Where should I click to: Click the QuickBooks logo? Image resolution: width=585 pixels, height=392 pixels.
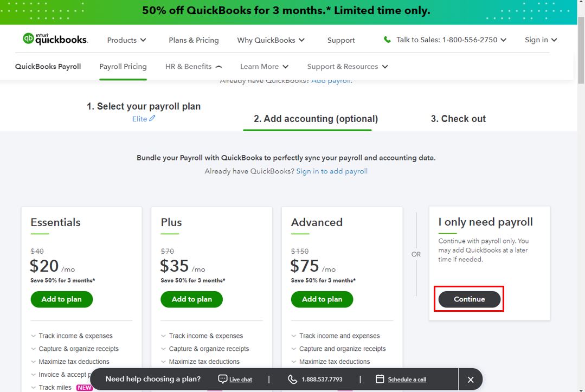[55, 39]
